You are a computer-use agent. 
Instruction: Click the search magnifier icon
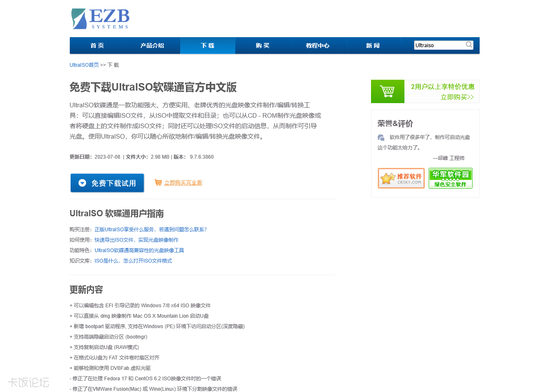(x=469, y=45)
